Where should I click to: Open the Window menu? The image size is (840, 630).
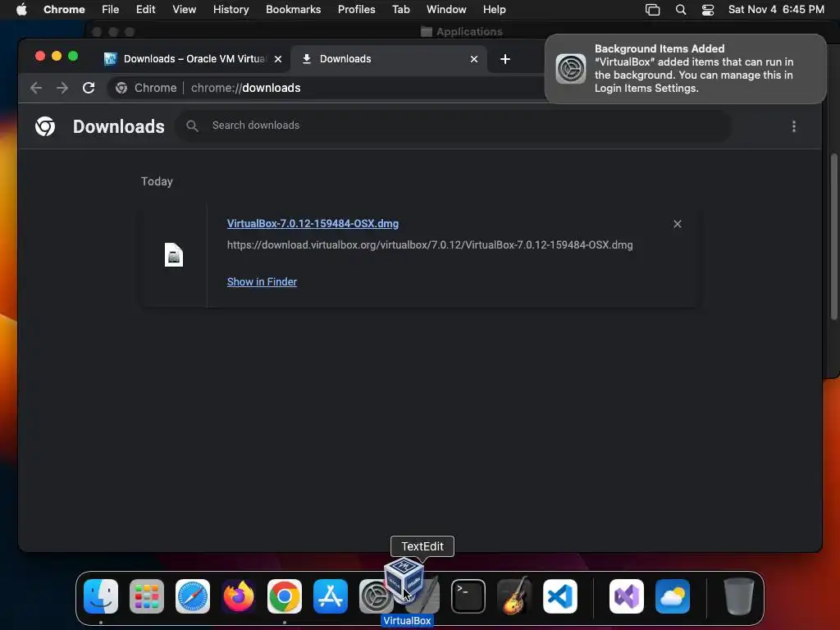[446, 10]
